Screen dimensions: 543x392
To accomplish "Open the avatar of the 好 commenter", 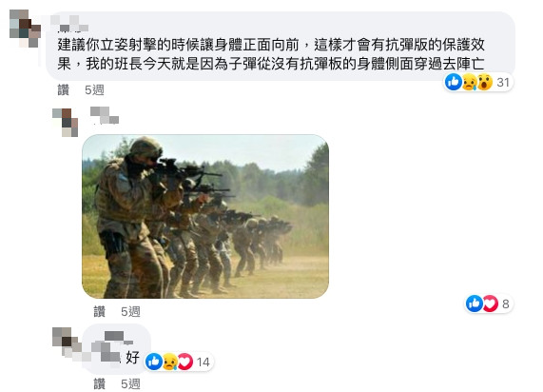I will [67, 343].
